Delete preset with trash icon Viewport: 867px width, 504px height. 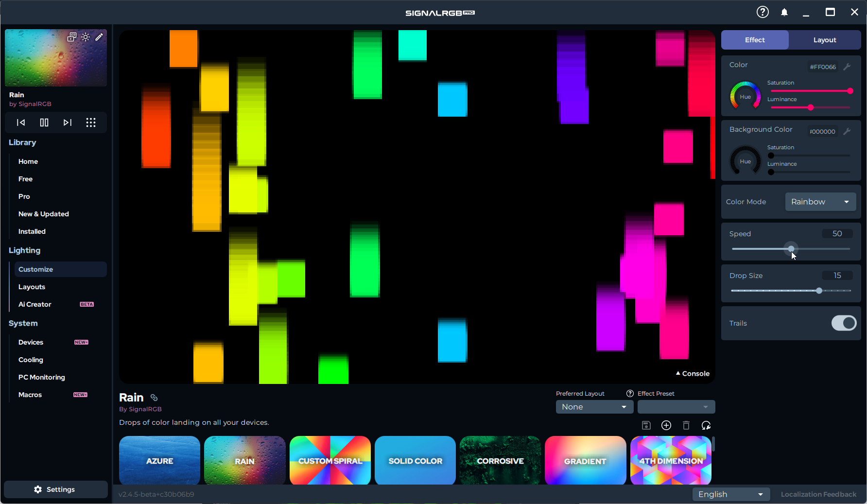tap(686, 425)
